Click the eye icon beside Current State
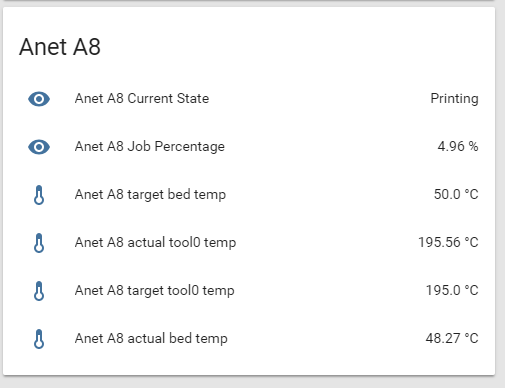The image size is (505, 388). coord(39,99)
